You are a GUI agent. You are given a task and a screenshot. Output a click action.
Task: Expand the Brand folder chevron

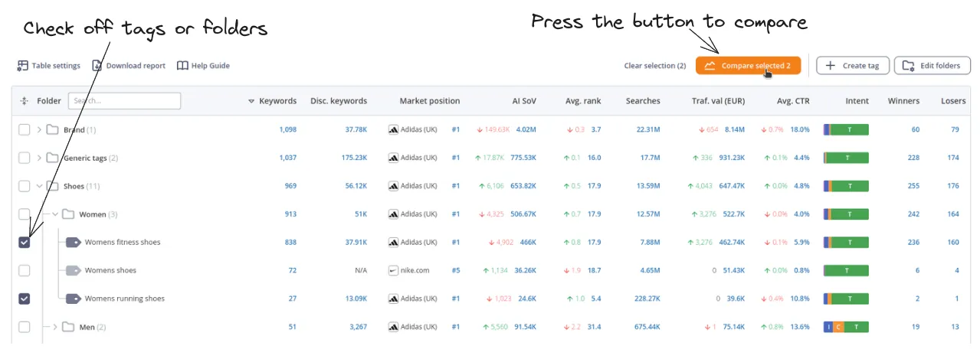(39, 130)
